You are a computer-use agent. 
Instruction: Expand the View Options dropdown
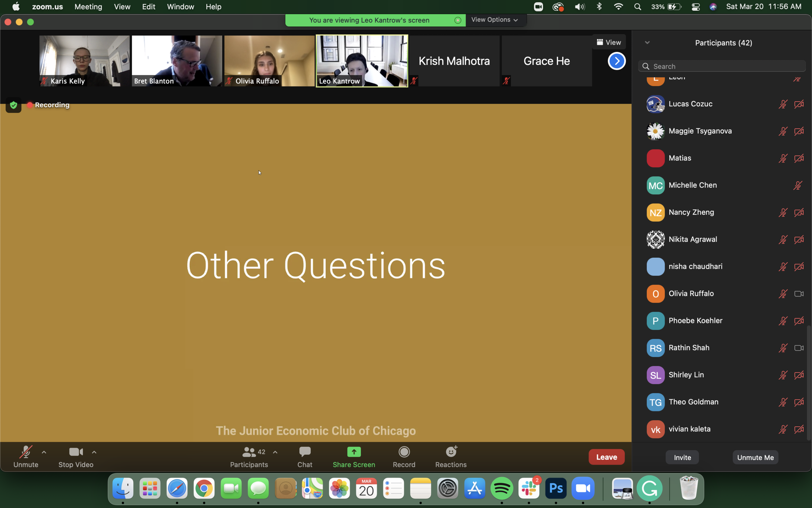[494, 20]
